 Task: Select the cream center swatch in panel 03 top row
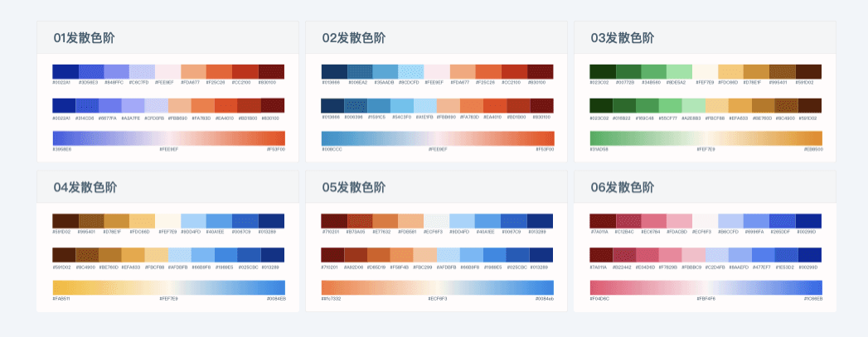click(x=706, y=72)
